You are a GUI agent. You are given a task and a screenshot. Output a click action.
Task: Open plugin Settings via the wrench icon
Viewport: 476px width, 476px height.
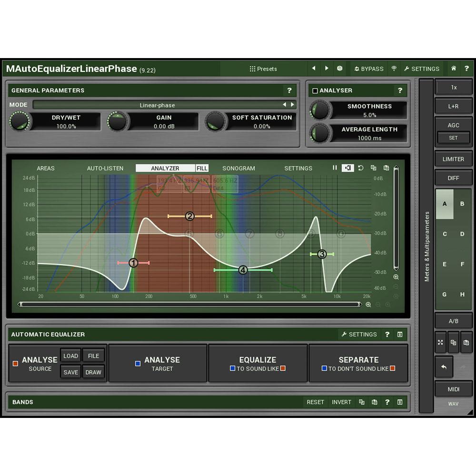(422, 69)
